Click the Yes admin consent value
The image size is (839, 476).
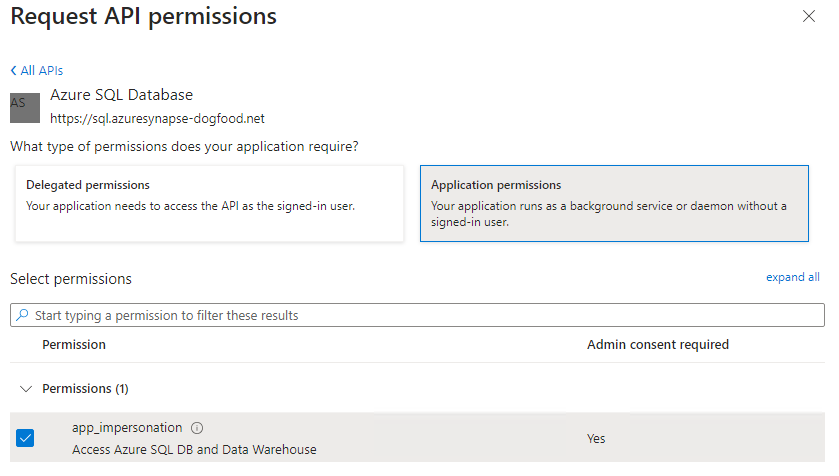coord(596,438)
